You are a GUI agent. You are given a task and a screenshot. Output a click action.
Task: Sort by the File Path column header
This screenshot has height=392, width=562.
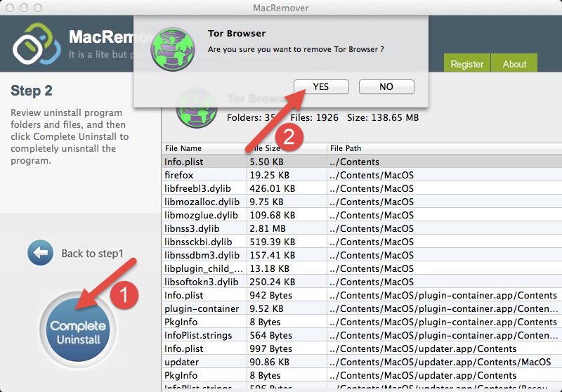pyautogui.click(x=445, y=148)
